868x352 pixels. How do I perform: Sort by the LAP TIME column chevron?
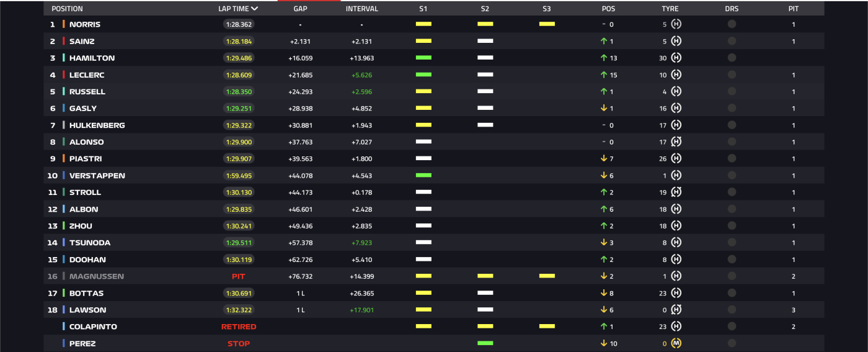[254, 9]
